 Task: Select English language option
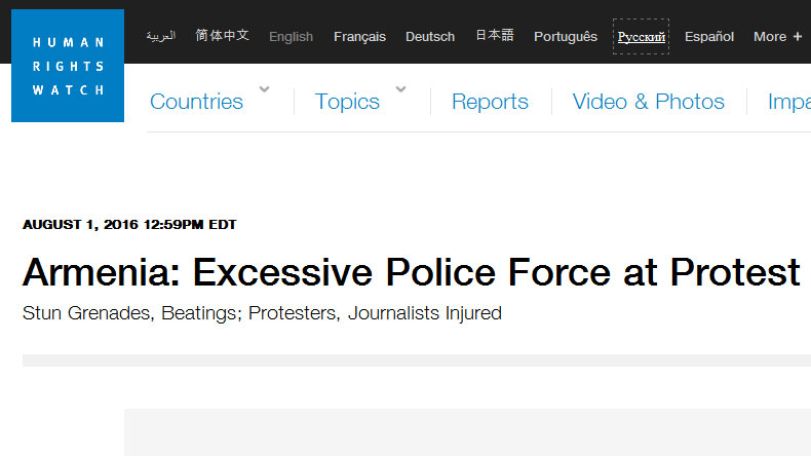click(x=291, y=37)
